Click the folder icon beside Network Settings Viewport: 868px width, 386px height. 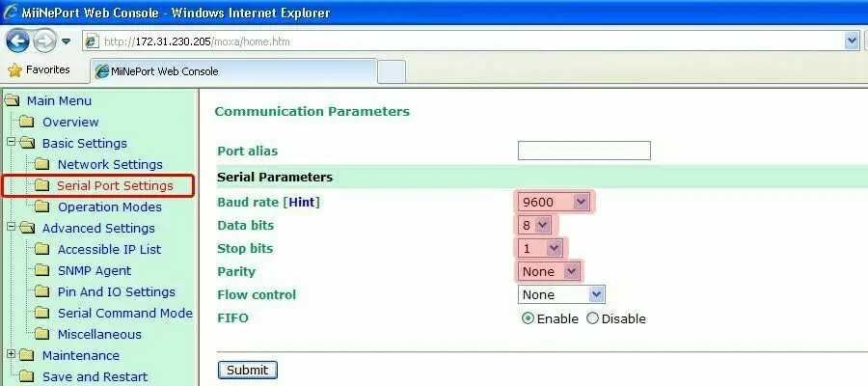coord(41,164)
